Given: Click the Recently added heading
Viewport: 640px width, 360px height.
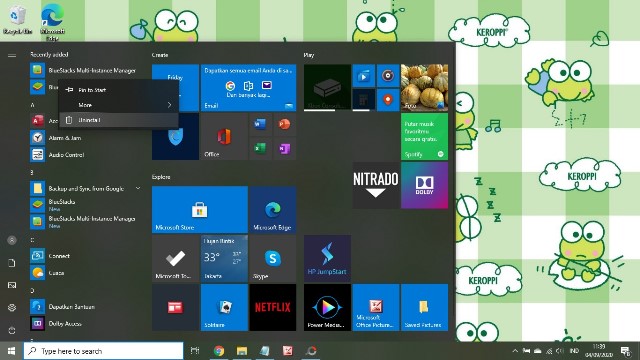Looking at the screenshot, I should (49, 54).
